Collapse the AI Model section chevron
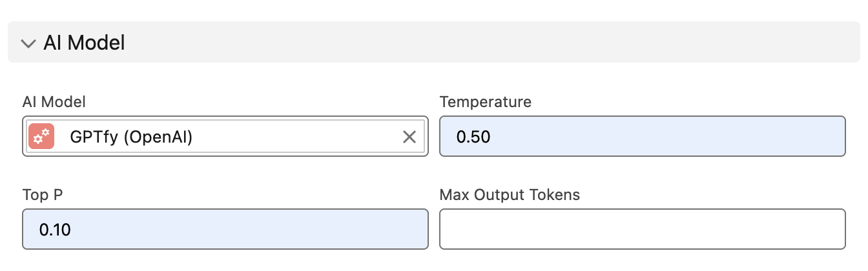This screenshot has width=868, height=271. [x=28, y=43]
